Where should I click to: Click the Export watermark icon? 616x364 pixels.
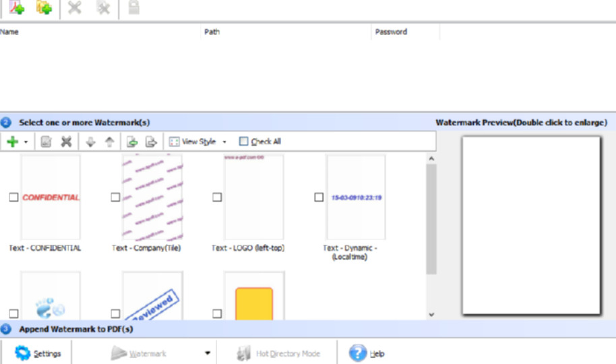pyautogui.click(x=151, y=142)
